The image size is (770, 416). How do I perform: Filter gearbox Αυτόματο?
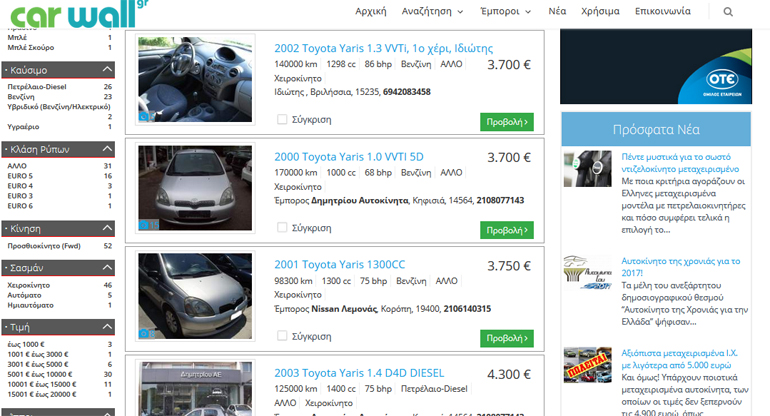point(24,295)
